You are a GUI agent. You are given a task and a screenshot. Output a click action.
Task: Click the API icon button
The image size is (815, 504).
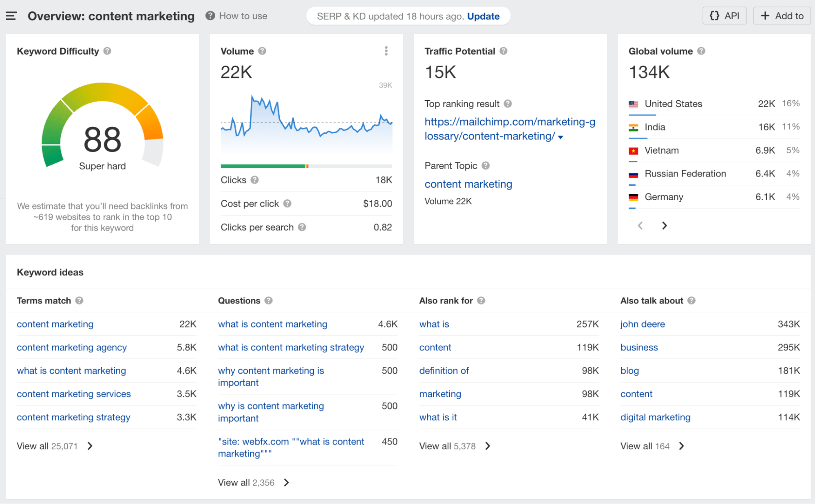(724, 16)
